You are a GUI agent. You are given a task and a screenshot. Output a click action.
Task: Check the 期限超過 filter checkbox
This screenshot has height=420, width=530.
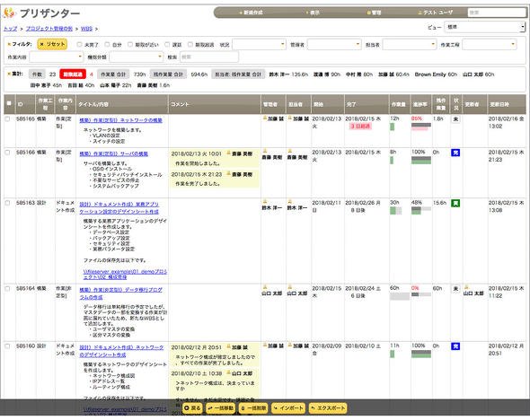pyautogui.click(x=190, y=45)
